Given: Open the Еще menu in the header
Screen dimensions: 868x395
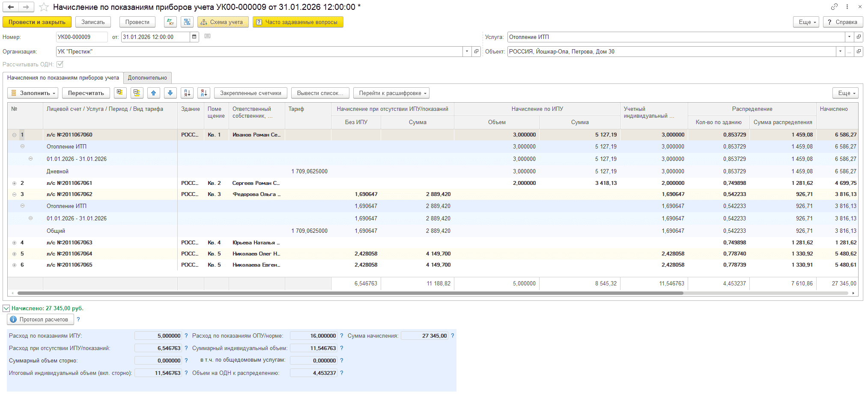Looking at the screenshot, I should click(x=808, y=22).
